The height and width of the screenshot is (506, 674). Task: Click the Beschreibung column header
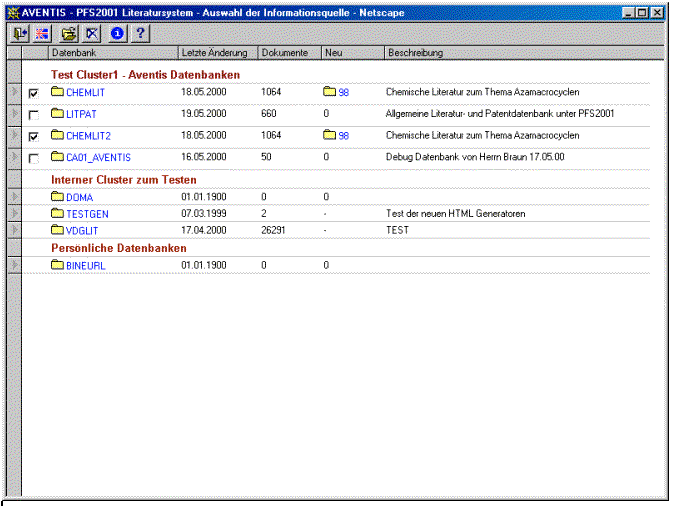coord(415,52)
